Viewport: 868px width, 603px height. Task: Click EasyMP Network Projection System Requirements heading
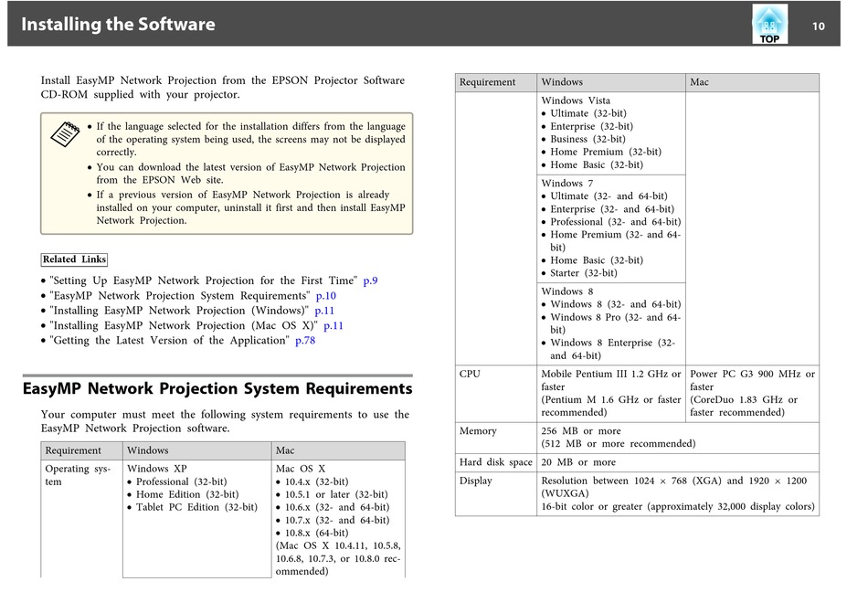pyautogui.click(x=217, y=388)
